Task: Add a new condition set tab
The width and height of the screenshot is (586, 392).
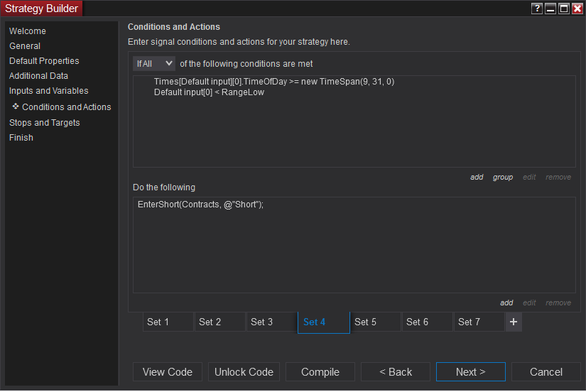Action: pos(514,322)
